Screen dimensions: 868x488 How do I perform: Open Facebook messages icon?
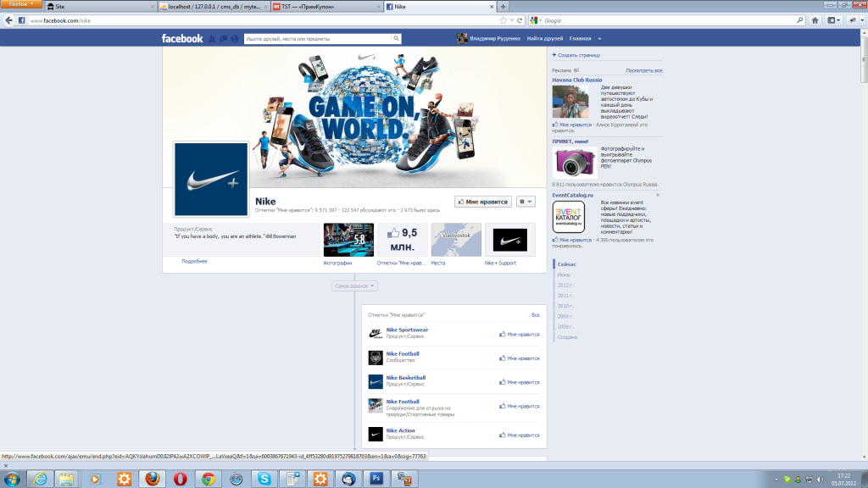click(223, 39)
